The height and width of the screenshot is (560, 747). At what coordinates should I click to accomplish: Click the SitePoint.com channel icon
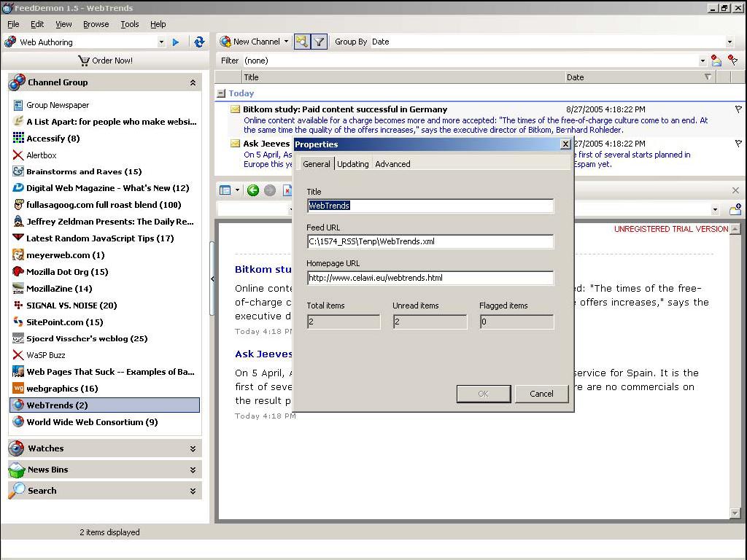(18, 322)
